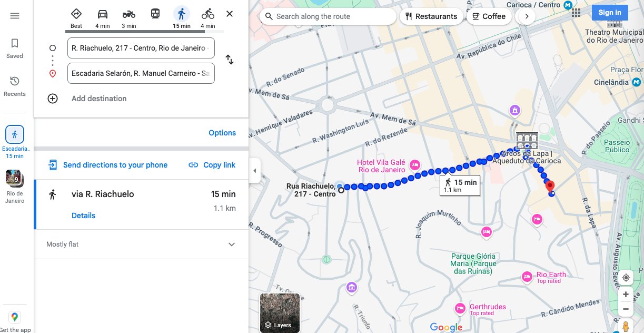Click the red destination pin
Viewport: 644px width, 333px height.
(550, 187)
